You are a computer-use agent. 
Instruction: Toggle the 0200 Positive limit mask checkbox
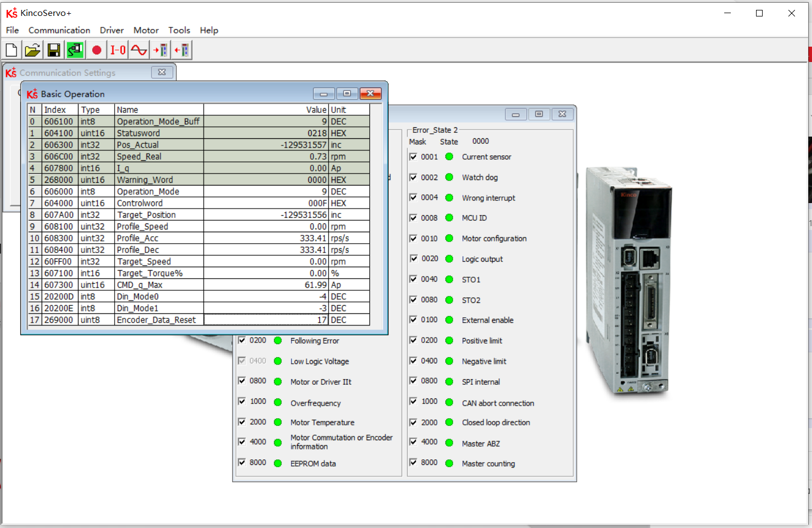click(x=413, y=340)
